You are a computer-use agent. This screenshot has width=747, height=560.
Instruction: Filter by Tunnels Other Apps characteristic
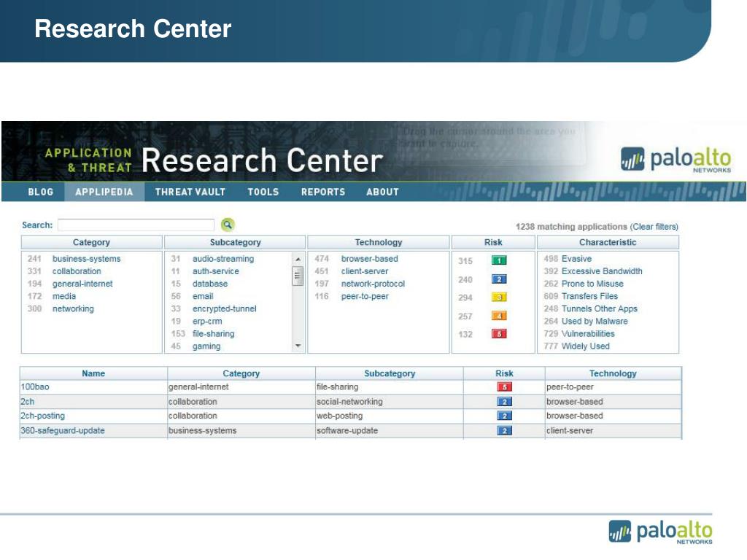(600, 308)
